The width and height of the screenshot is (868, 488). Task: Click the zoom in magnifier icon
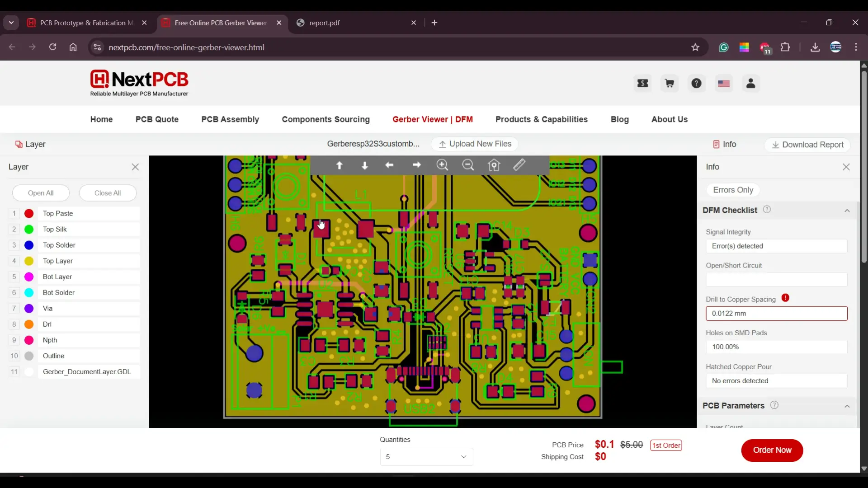[443, 165]
